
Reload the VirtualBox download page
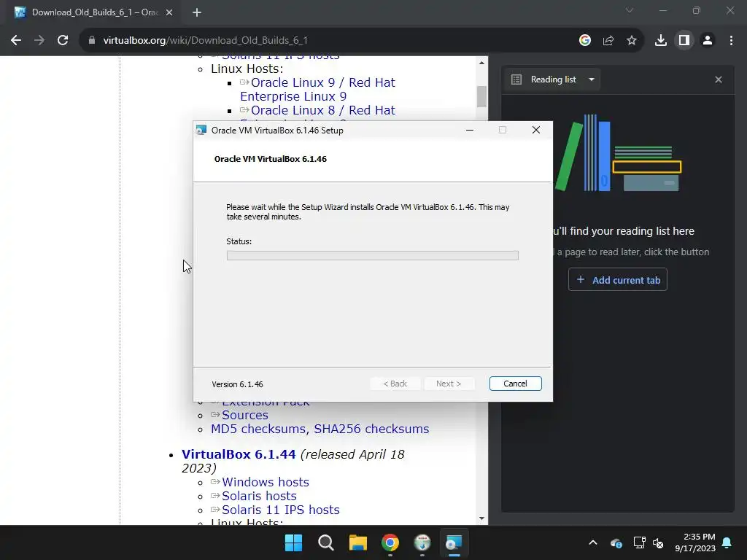pos(63,41)
